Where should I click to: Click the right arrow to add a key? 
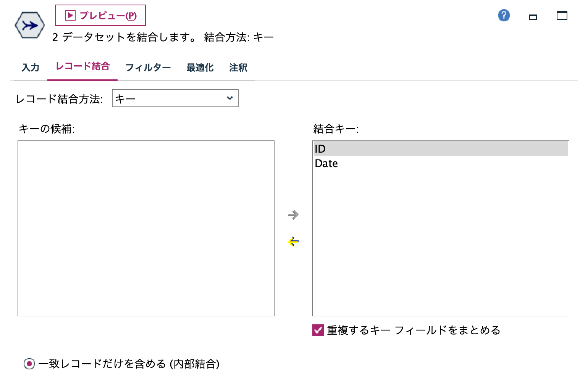coord(293,215)
